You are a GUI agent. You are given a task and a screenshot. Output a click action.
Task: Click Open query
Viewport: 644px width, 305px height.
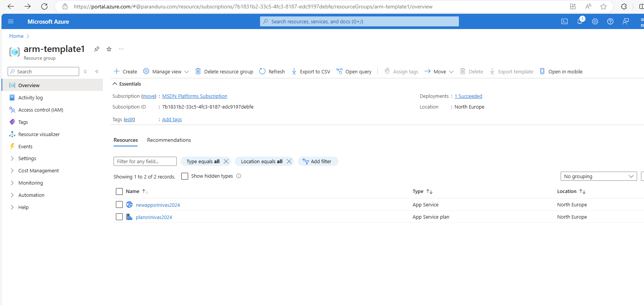pos(354,71)
